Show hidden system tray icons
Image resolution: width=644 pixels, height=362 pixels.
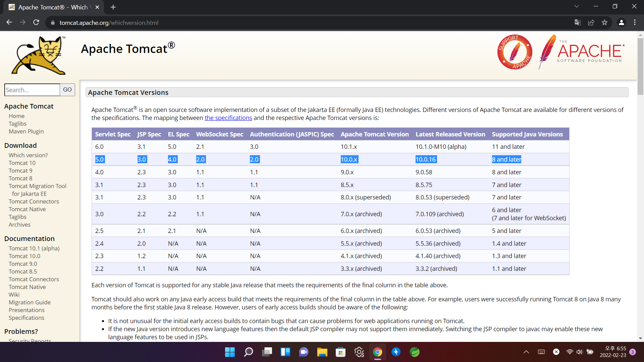(x=526, y=352)
